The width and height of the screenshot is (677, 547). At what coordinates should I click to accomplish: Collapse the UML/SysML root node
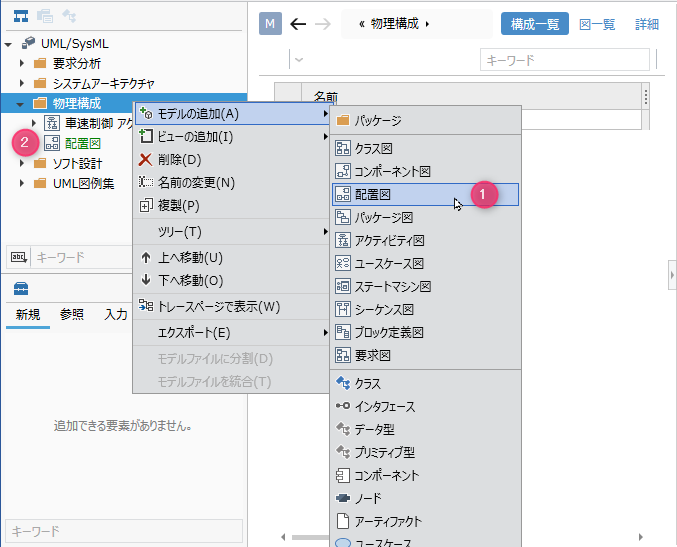[8, 44]
